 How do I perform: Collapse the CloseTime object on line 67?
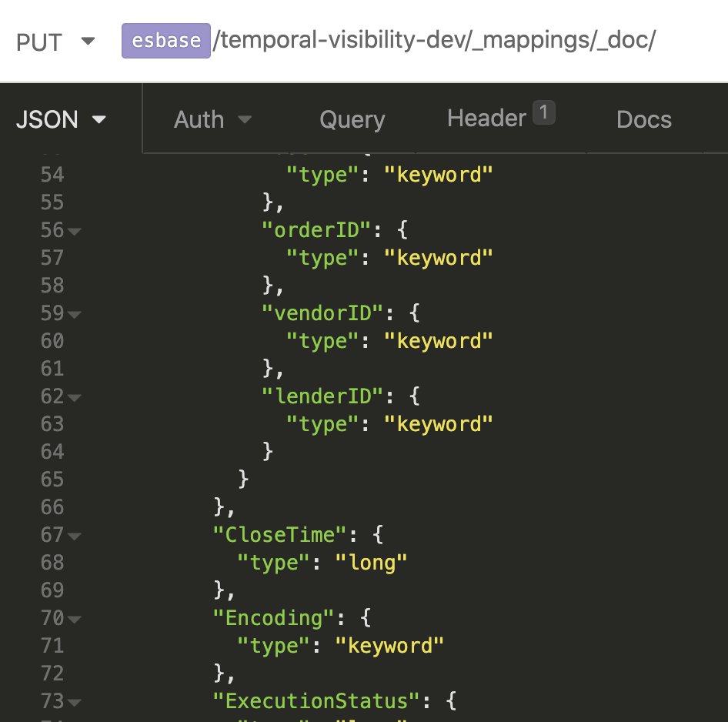[73, 534]
